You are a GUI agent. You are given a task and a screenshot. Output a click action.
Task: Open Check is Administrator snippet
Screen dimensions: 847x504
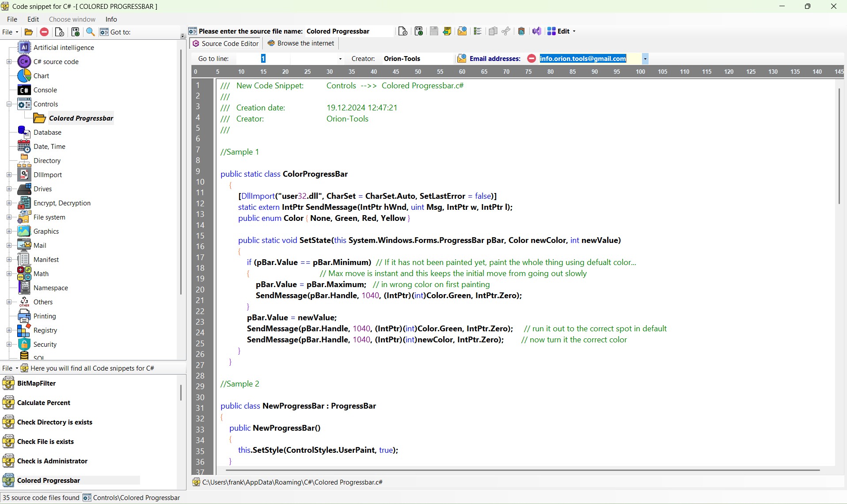(x=52, y=461)
